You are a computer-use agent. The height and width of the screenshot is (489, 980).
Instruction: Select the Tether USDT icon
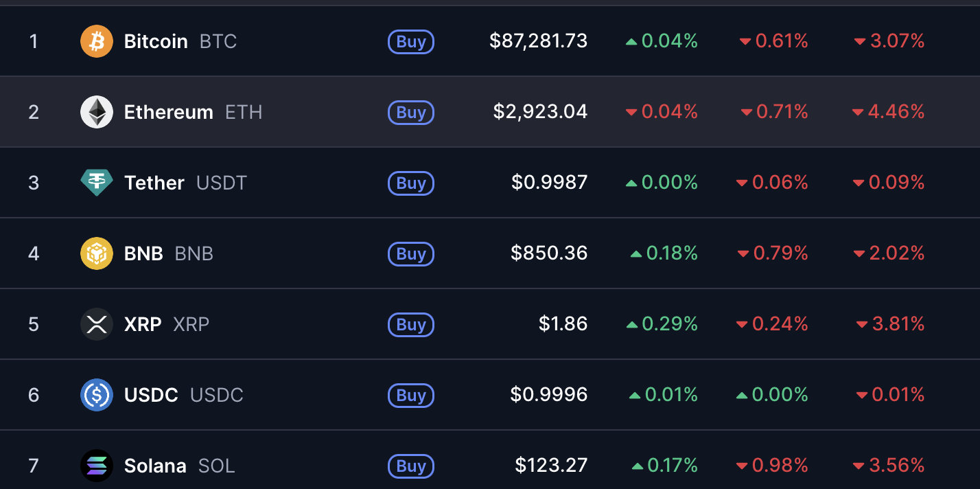click(x=97, y=183)
